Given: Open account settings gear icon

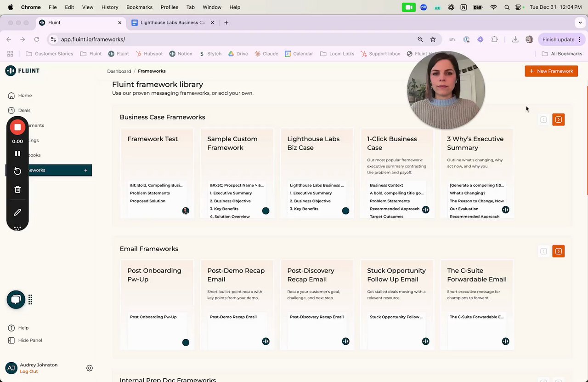Looking at the screenshot, I should [90, 368].
